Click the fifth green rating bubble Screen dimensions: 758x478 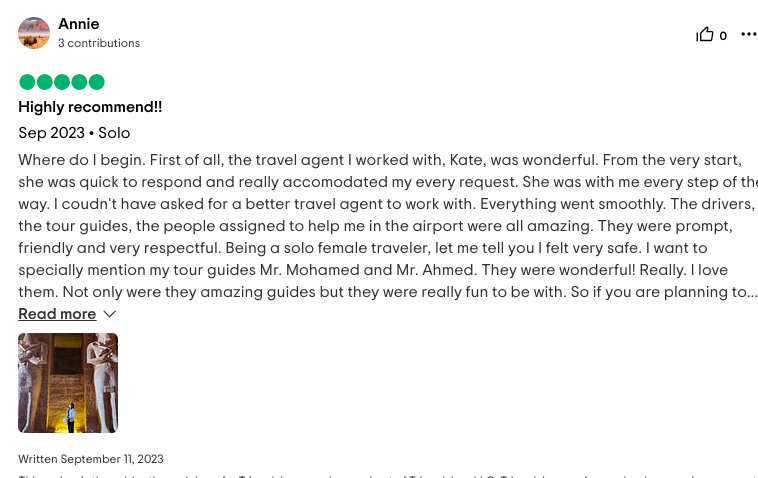click(97, 82)
